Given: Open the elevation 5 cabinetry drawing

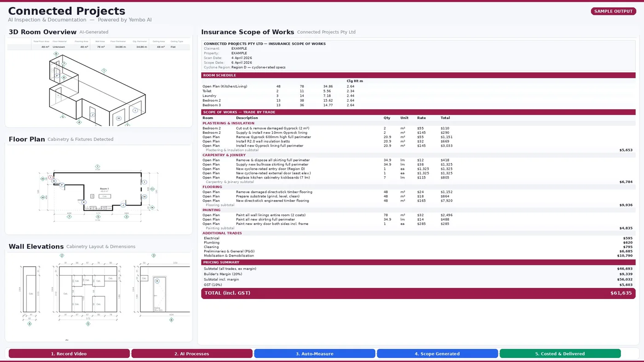Looking at the screenshot, I should point(88,289).
